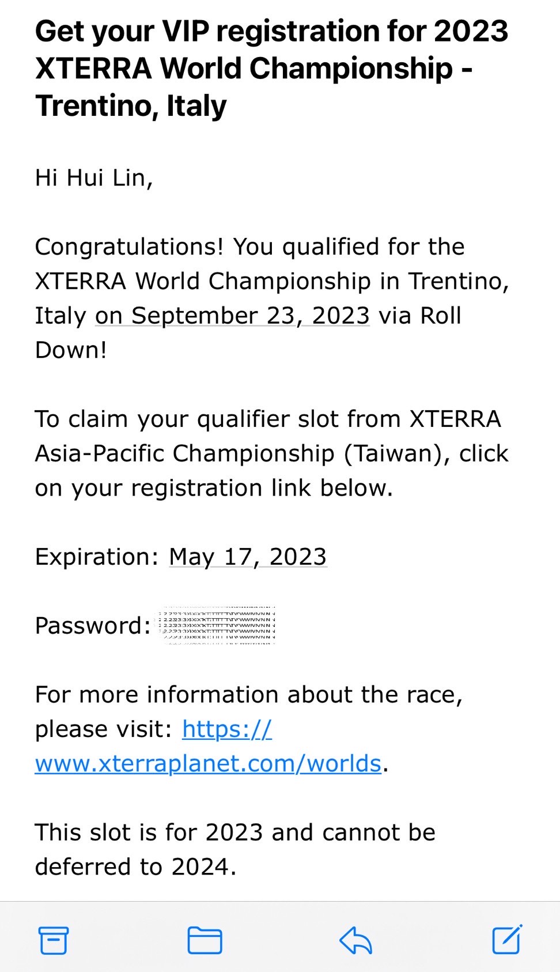Tap the 'Password:' label
Viewport: 560px width, 972px height.
pos(93,626)
